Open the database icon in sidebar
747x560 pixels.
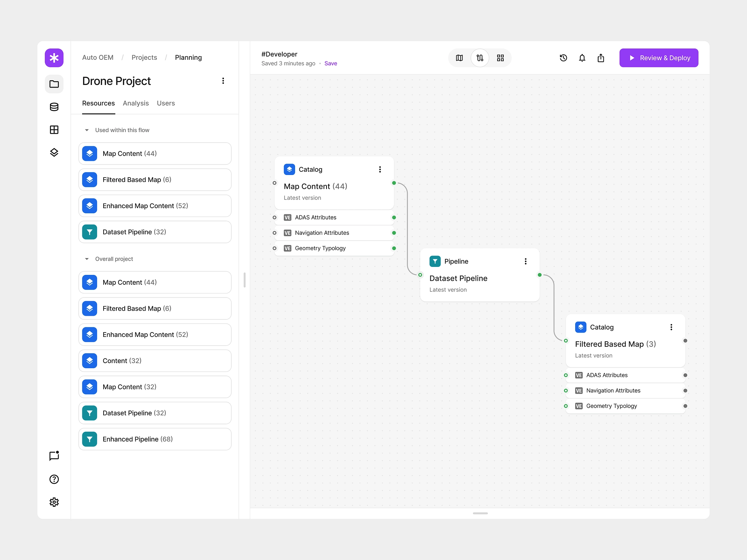coord(54,107)
